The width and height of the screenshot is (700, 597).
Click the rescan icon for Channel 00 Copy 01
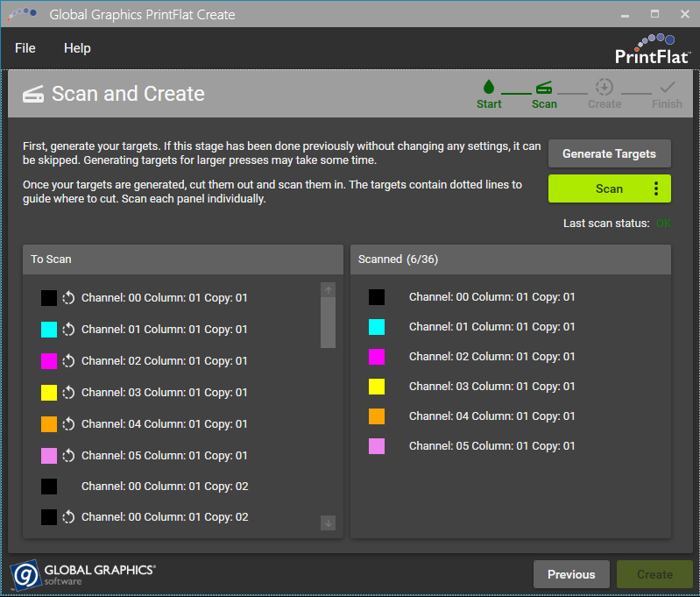click(x=68, y=298)
